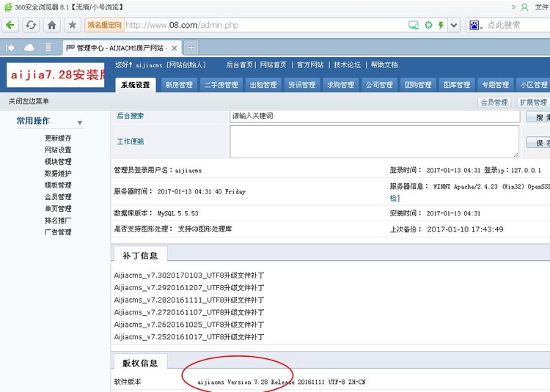Switch to 图库管理 tab

457,85
